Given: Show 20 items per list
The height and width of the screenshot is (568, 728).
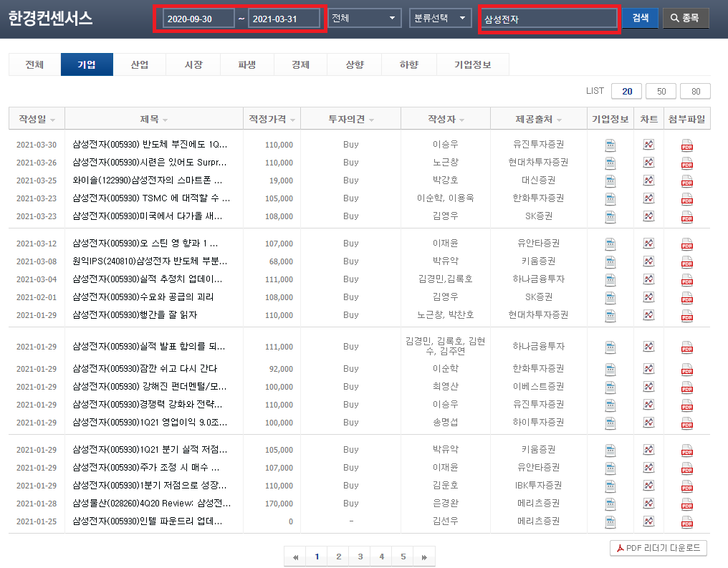Looking at the screenshot, I should click(x=627, y=92).
